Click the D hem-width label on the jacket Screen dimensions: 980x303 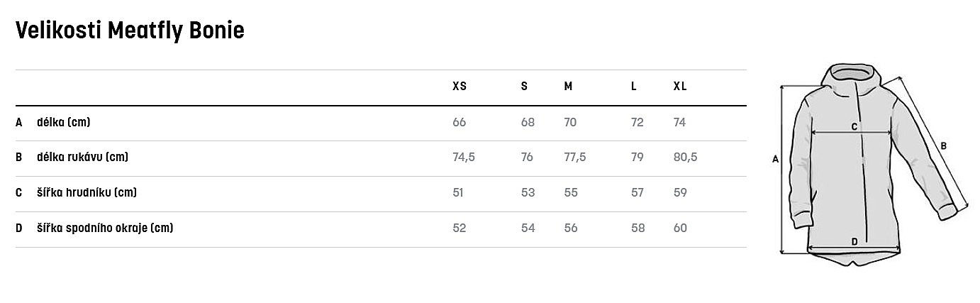click(854, 242)
